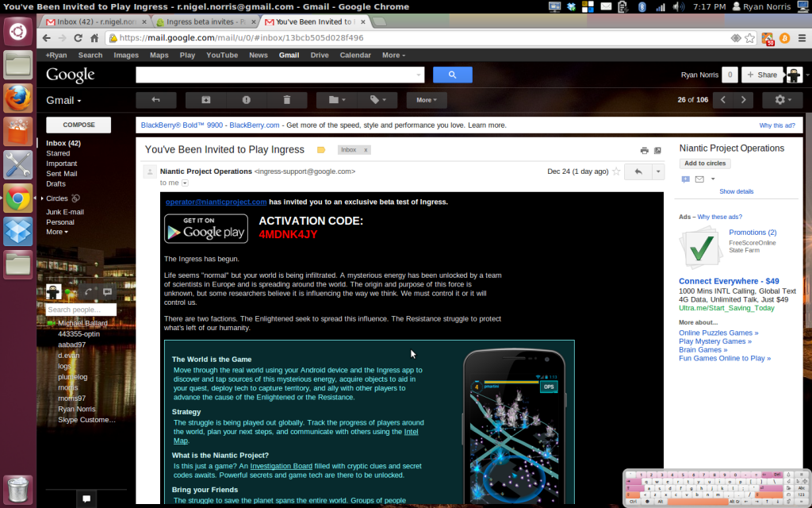The image size is (812, 508).
Task: Archive this email using the archive icon
Action: (x=205, y=100)
